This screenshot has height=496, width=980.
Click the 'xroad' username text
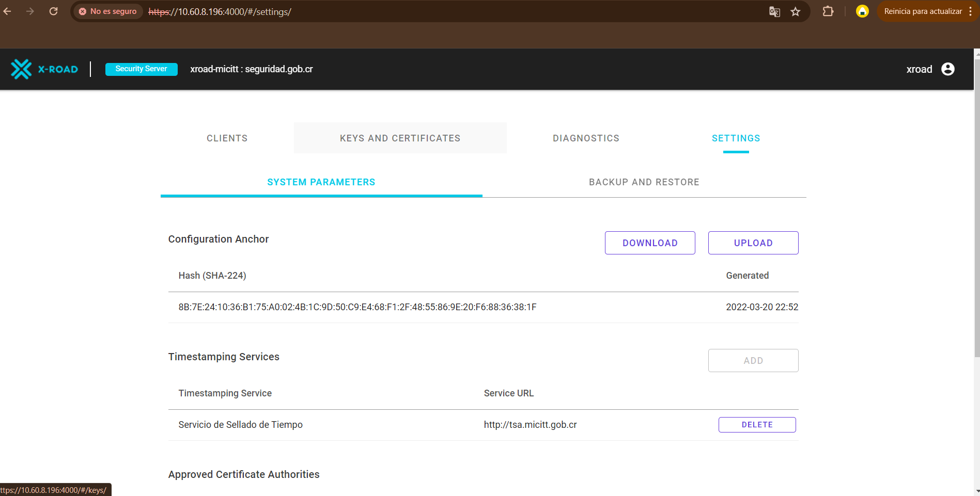click(x=919, y=69)
